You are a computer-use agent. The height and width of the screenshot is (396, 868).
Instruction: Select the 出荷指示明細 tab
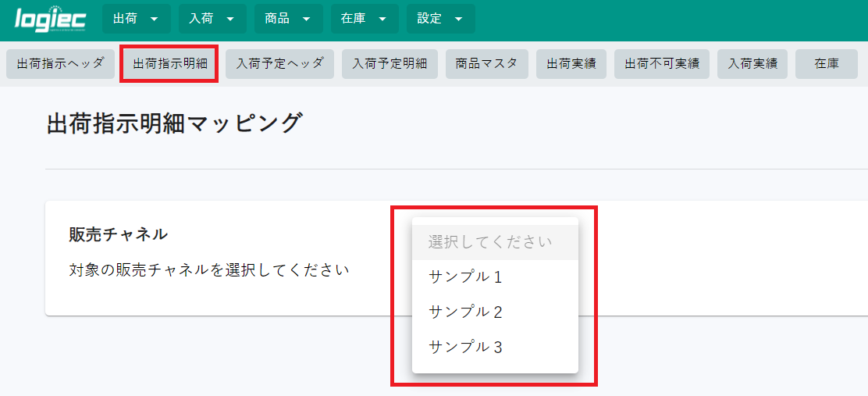tap(170, 64)
